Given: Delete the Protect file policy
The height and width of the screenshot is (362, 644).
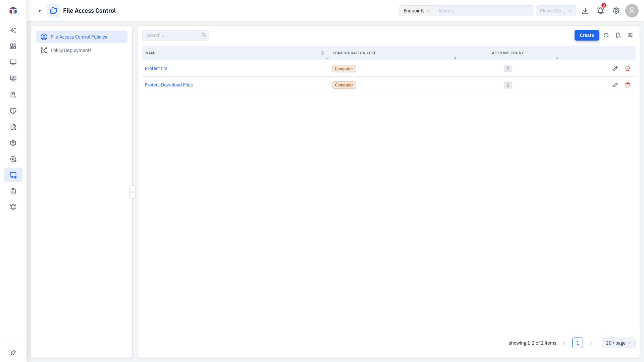Looking at the screenshot, I should (628, 68).
